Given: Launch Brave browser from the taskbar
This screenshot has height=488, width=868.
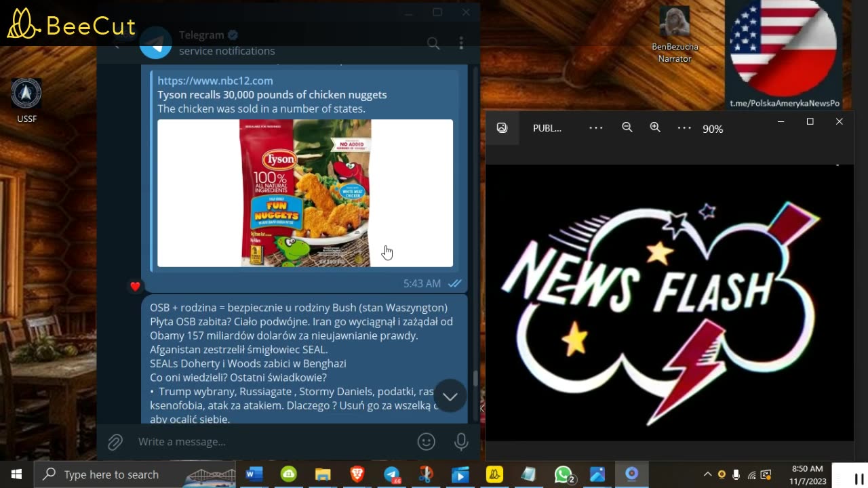Looking at the screenshot, I should click(357, 474).
